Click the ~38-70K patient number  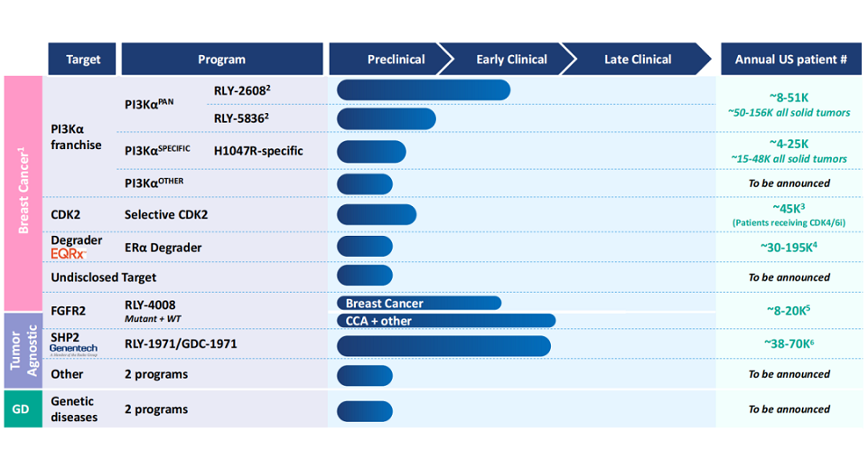tap(789, 343)
